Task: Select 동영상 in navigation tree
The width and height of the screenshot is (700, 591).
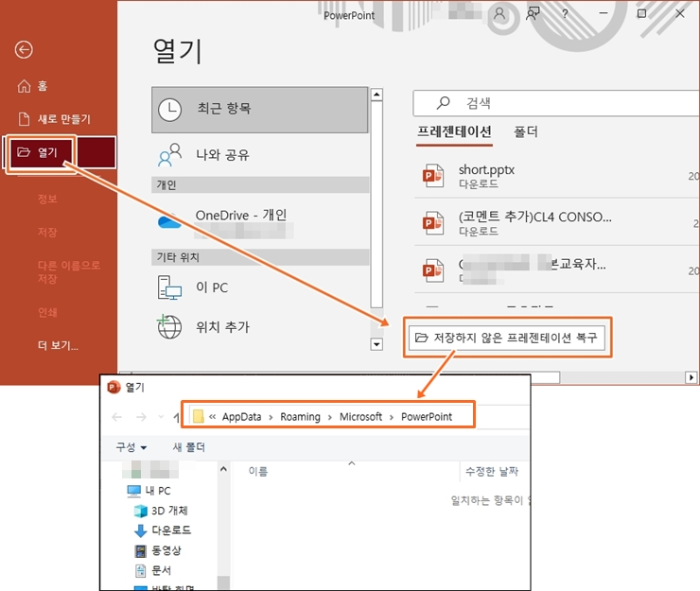Action: [x=158, y=550]
